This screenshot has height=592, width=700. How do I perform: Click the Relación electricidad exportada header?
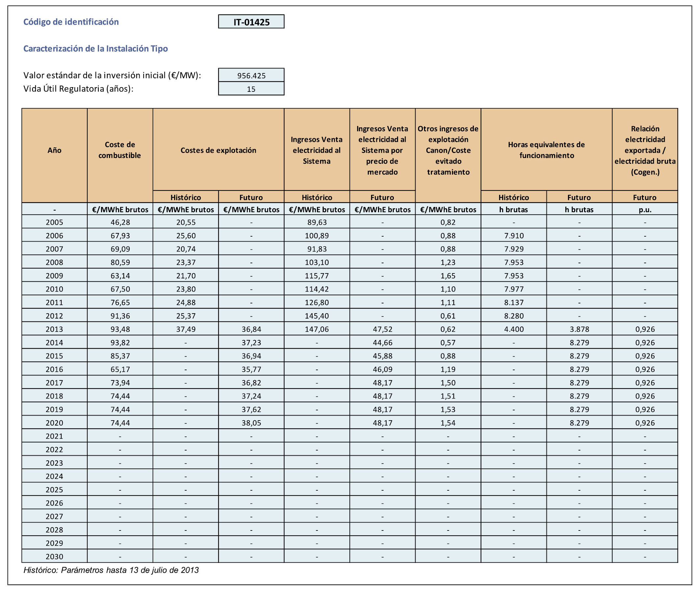point(645,150)
